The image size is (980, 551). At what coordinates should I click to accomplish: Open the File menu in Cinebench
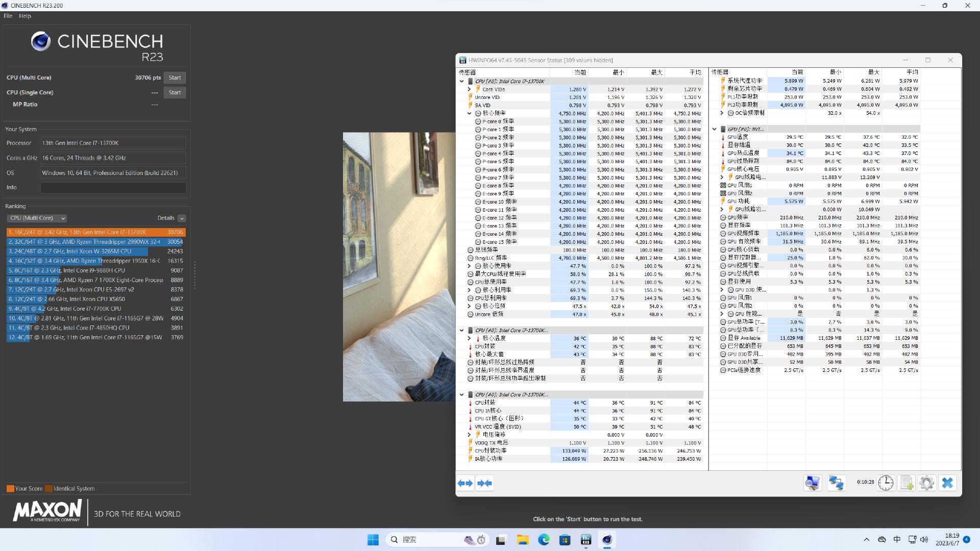coord(8,16)
